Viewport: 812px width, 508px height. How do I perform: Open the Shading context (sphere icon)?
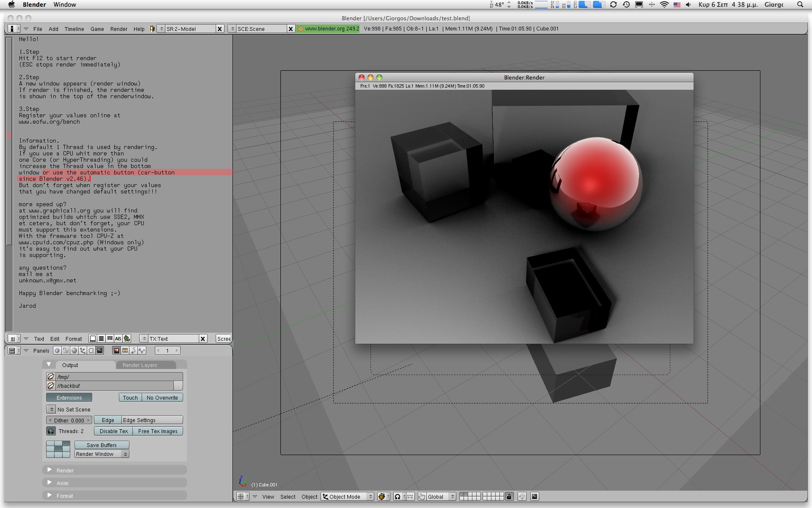(x=74, y=351)
